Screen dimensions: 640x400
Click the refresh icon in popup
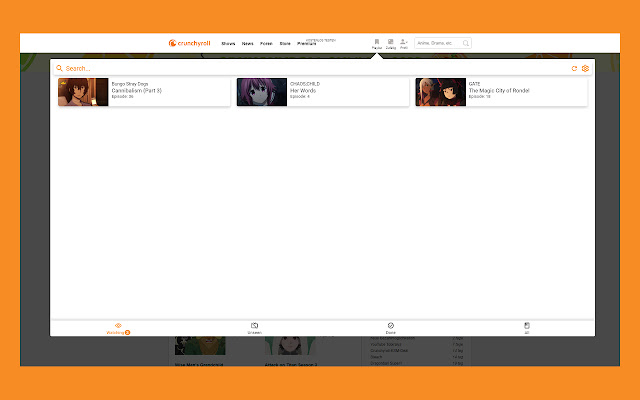tap(574, 68)
